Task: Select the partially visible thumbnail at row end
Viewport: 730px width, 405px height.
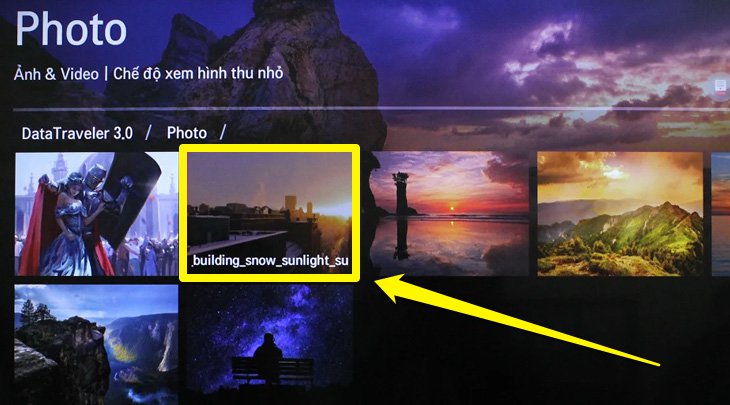Action: (x=721, y=214)
